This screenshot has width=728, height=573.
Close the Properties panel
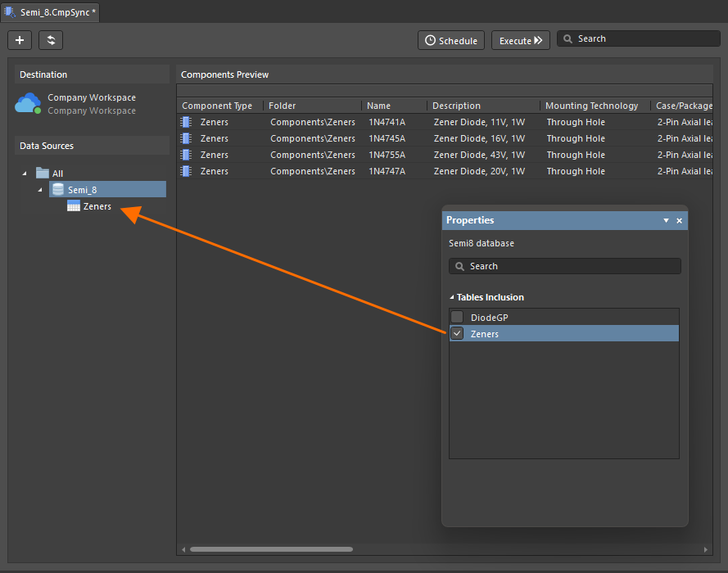[x=679, y=221]
